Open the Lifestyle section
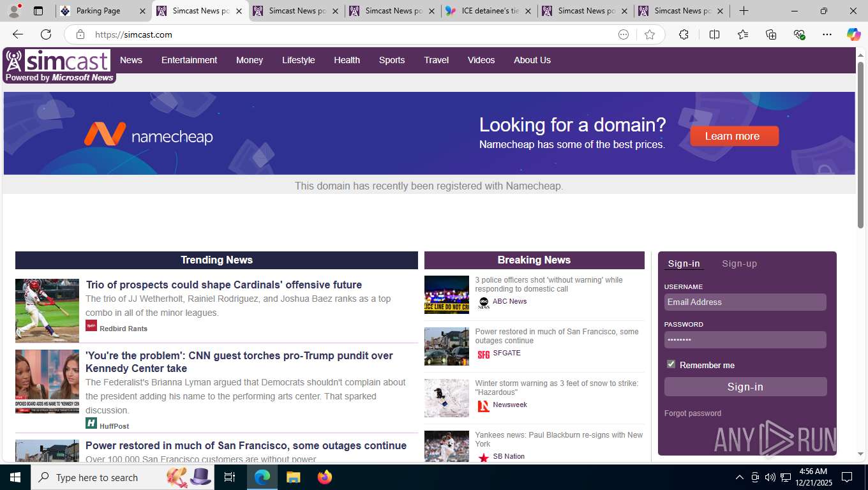868x490 pixels. 299,60
